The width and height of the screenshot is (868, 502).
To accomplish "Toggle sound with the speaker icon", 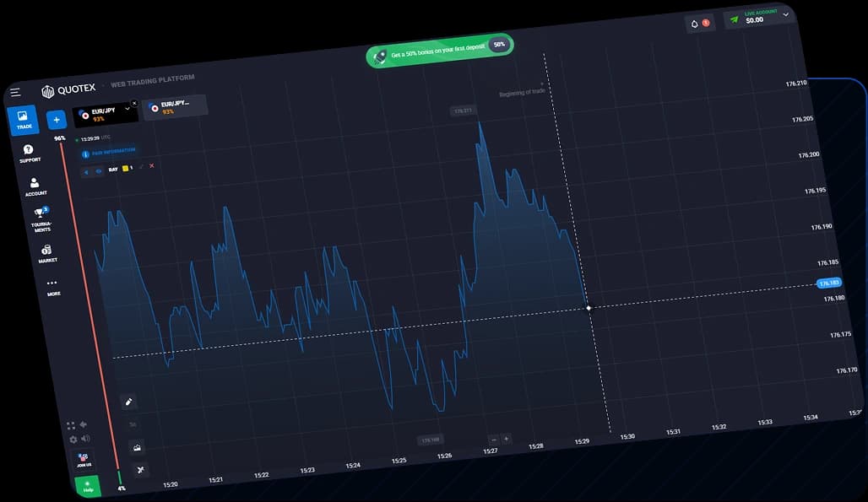I will click(x=85, y=439).
